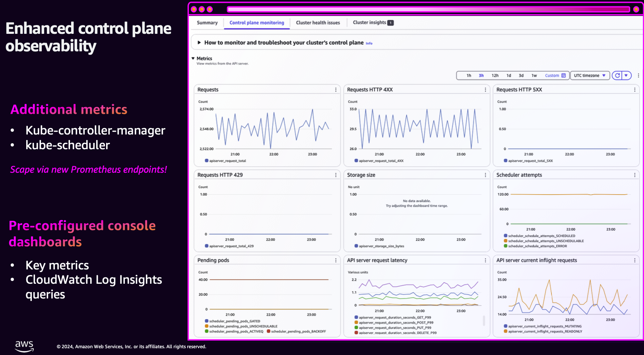The width and height of the screenshot is (644, 355).
Task: Open the Info link beside control plane heading
Action: pos(369,43)
